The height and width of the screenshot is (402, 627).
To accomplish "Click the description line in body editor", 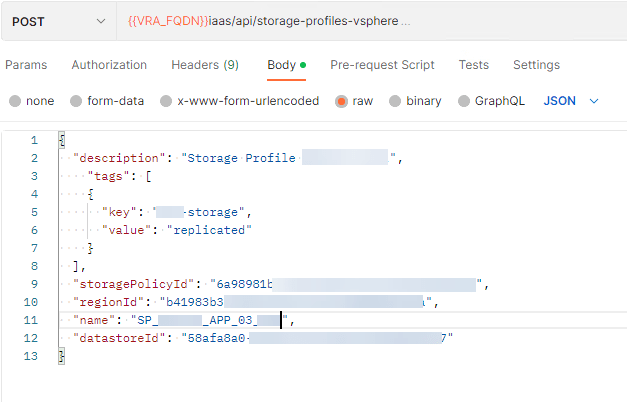I will [235, 158].
